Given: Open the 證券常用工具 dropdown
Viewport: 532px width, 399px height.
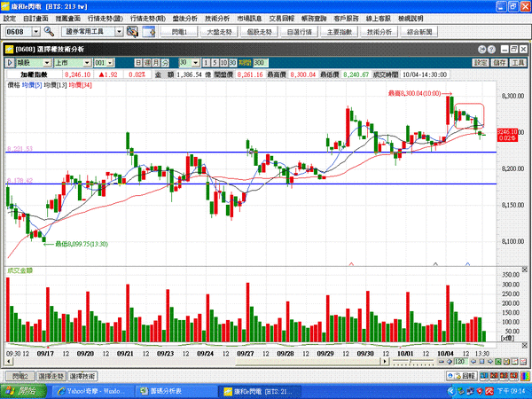Looking at the screenshot, I should click(x=119, y=32).
